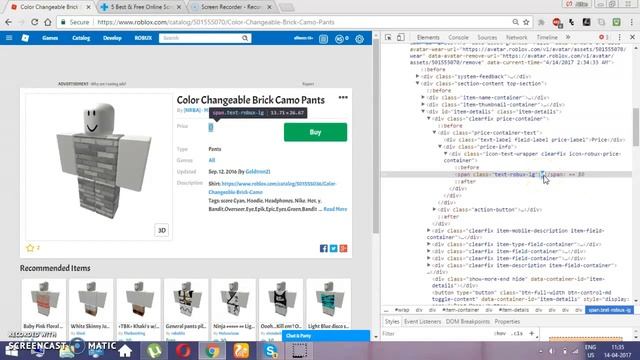Open Baby Pink Floral recommended item thumbnail

coord(44,299)
